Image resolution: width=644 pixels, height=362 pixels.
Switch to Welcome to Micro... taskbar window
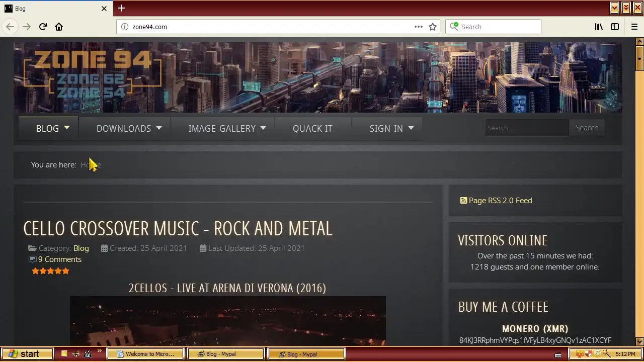tap(145, 354)
